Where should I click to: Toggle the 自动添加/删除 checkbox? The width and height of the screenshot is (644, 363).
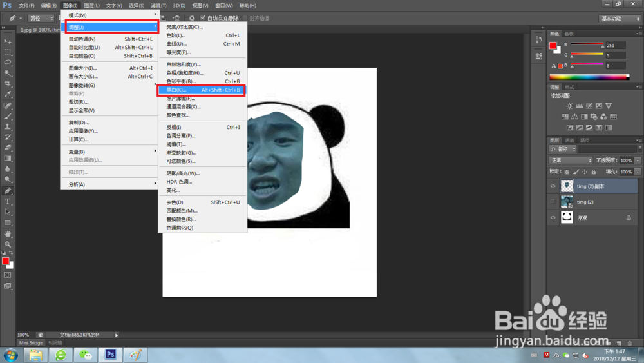click(x=202, y=18)
